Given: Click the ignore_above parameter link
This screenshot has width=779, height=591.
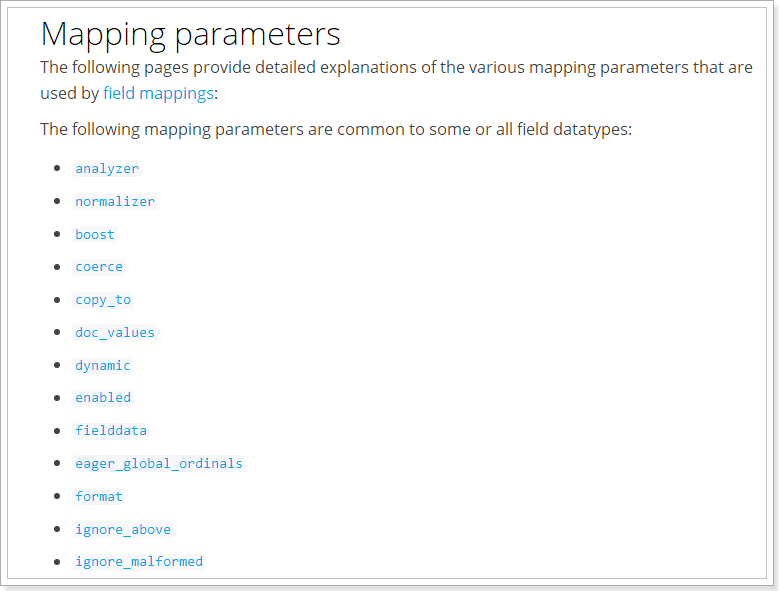Looking at the screenshot, I should (x=123, y=529).
